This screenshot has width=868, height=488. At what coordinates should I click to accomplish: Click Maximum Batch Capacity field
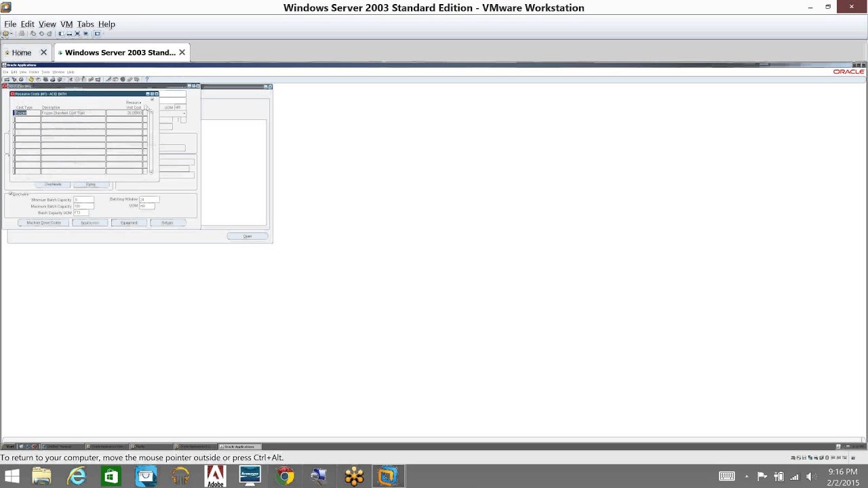83,206
